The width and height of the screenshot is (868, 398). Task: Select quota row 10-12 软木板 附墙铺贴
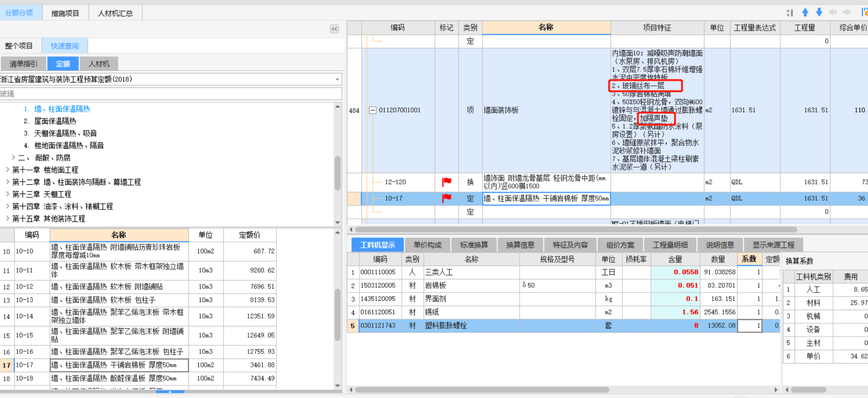pyautogui.click(x=138, y=287)
